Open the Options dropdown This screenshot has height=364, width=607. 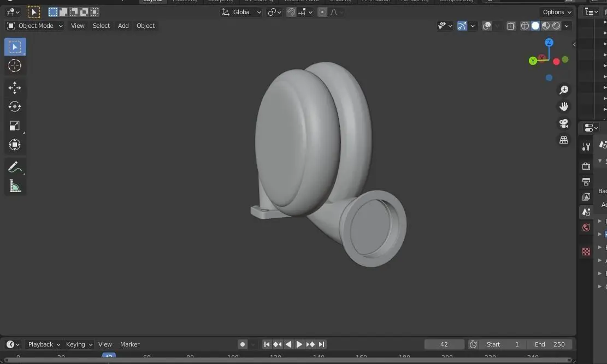(x=557, y=13)
